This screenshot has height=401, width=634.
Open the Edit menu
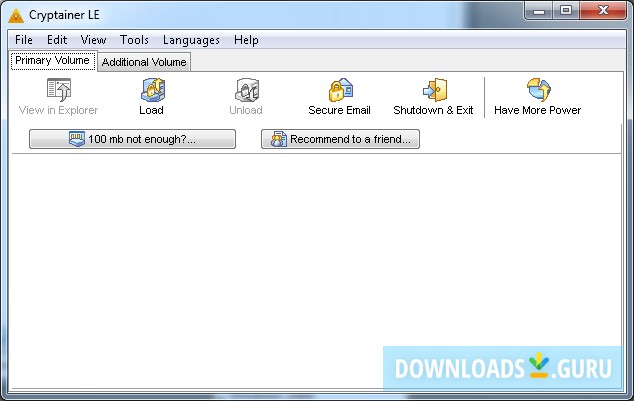tap(57, 40)
